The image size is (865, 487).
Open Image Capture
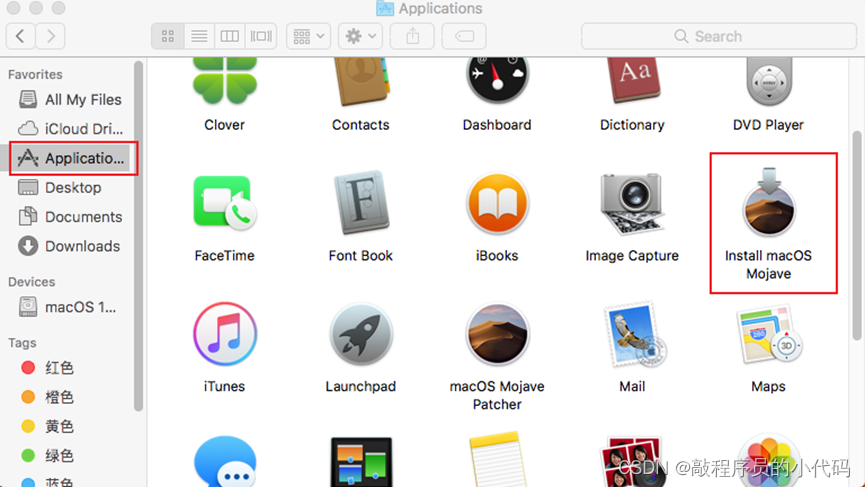[632, 204]
